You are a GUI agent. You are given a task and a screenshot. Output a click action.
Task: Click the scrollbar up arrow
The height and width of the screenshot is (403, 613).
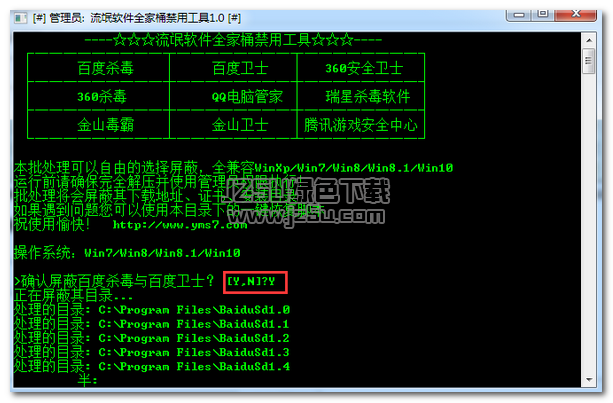point(589,40)
